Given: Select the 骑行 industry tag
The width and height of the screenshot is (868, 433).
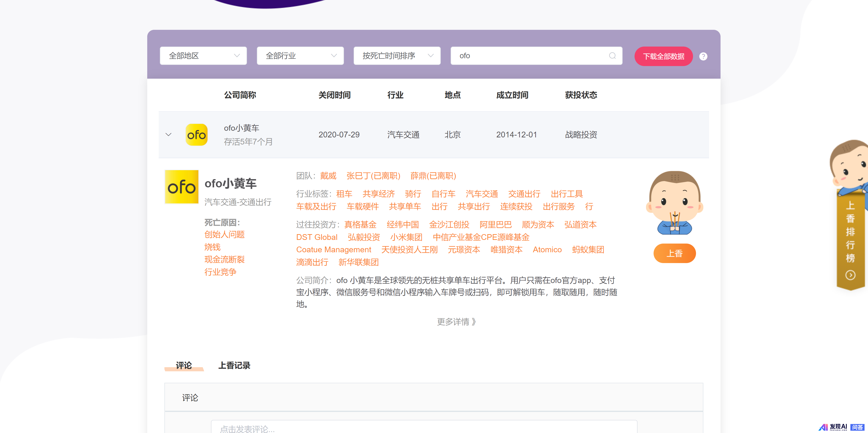Looking at the screenshot, I should [413, 194].
